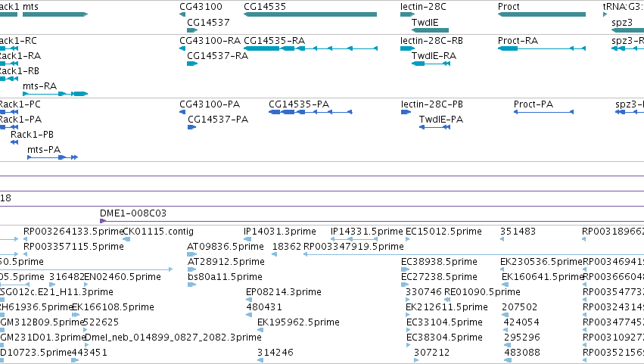Click the EK160641.5prime EST label
644x364 pixels.
tap(543, 277)
